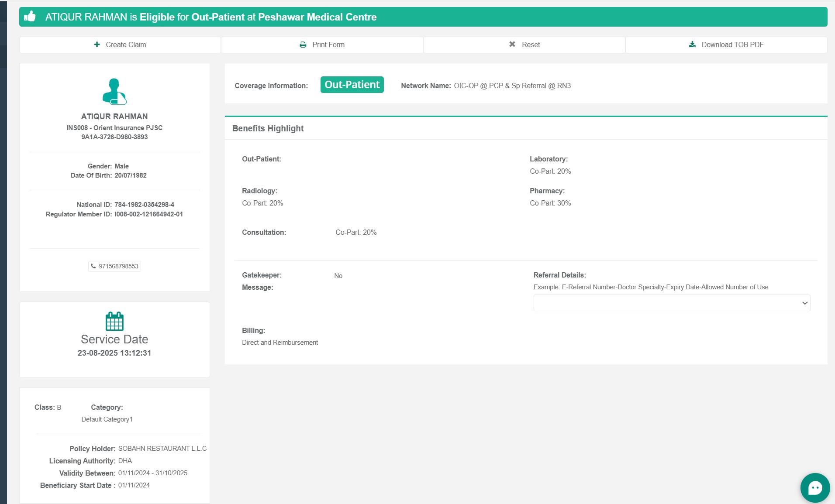Click the plus icon beside Create Claim
The width and height of the screenshot is (835, 504).
pyautogui.click(x=97, y=45)
